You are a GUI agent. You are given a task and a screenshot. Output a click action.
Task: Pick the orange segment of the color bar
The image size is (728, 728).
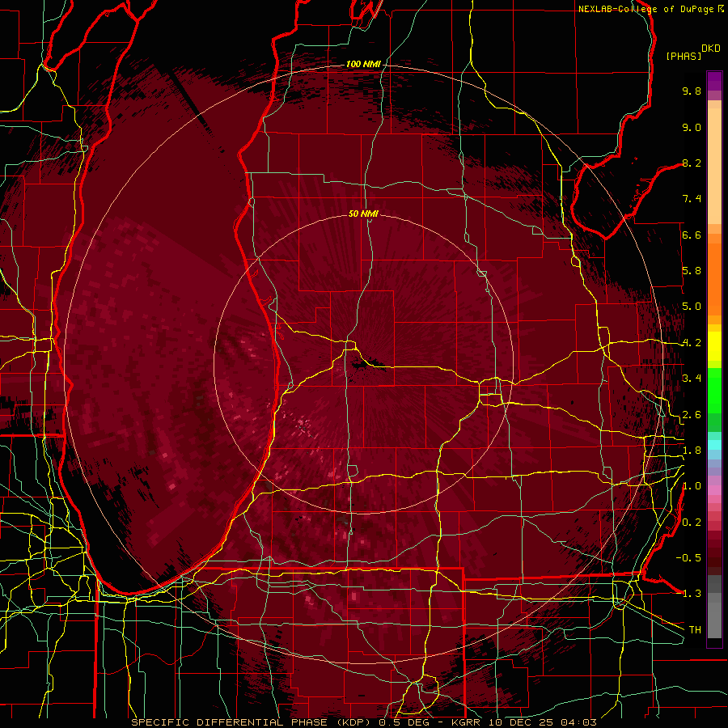point(714,279)
